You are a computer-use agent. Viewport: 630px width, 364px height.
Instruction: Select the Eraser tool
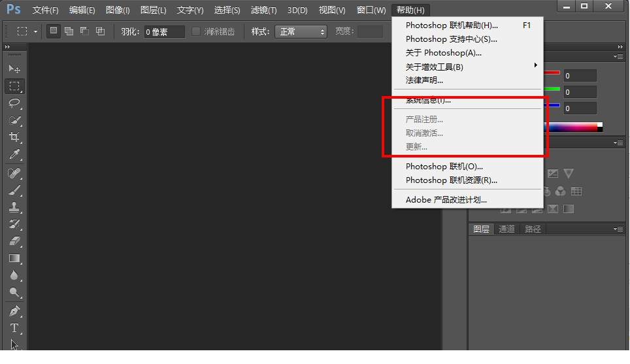[14, 240]
